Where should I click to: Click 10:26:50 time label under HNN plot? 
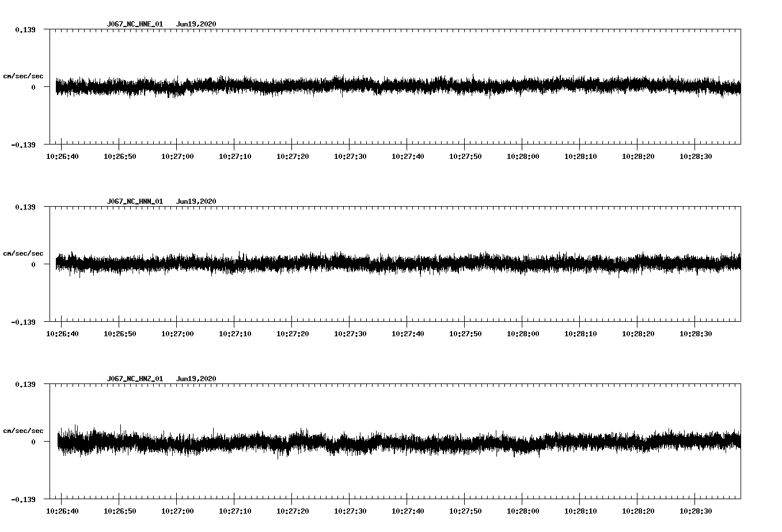point(120,334)
